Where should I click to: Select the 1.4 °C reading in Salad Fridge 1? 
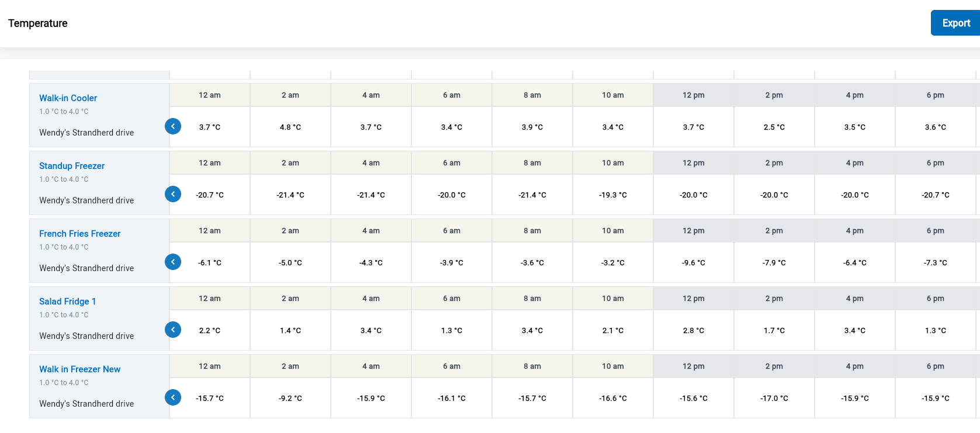click(x=290, y=330)
